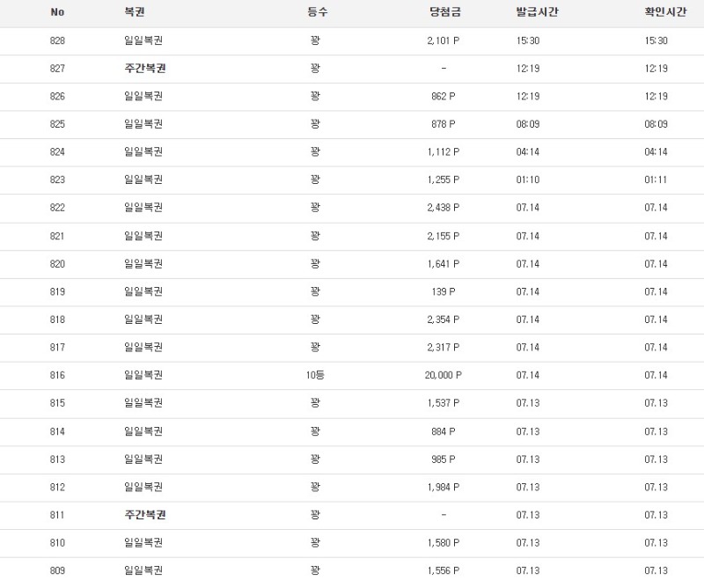Viewport: 704px width, 588px height.
Task: Click the 주간복권 entry in row 811
Action: (x=144, y=515)
